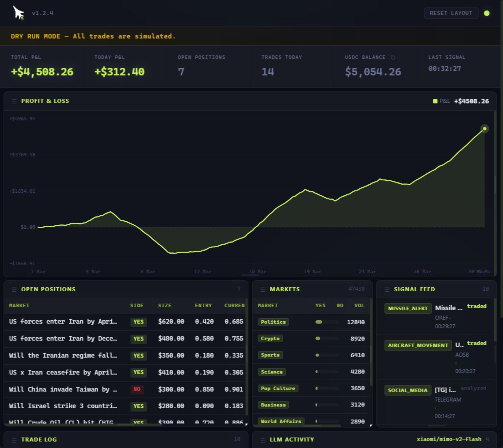Select the Politics market category
Image resolution: width=503 pixels, height=448 pixels.
pos(273,322)
